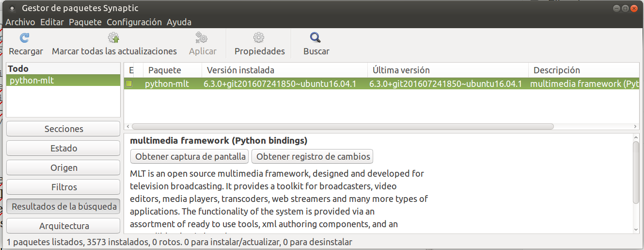Click the right arrow of the horizontal scrollbar
Image resolution: width=644 pixels, height=250 pixels.
click(x=635, y=126)
